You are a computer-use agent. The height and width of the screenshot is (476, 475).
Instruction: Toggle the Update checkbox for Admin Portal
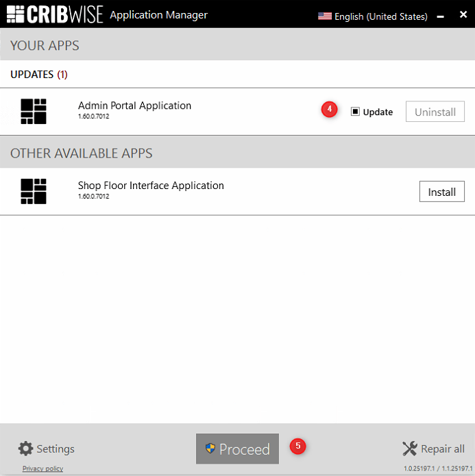point(355,112)
